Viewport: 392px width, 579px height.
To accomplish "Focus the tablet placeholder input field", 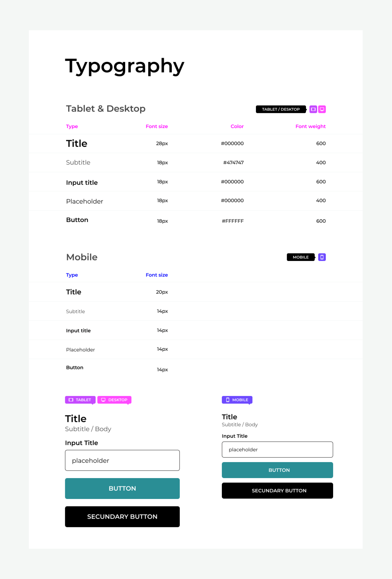I will coord(122,460).
